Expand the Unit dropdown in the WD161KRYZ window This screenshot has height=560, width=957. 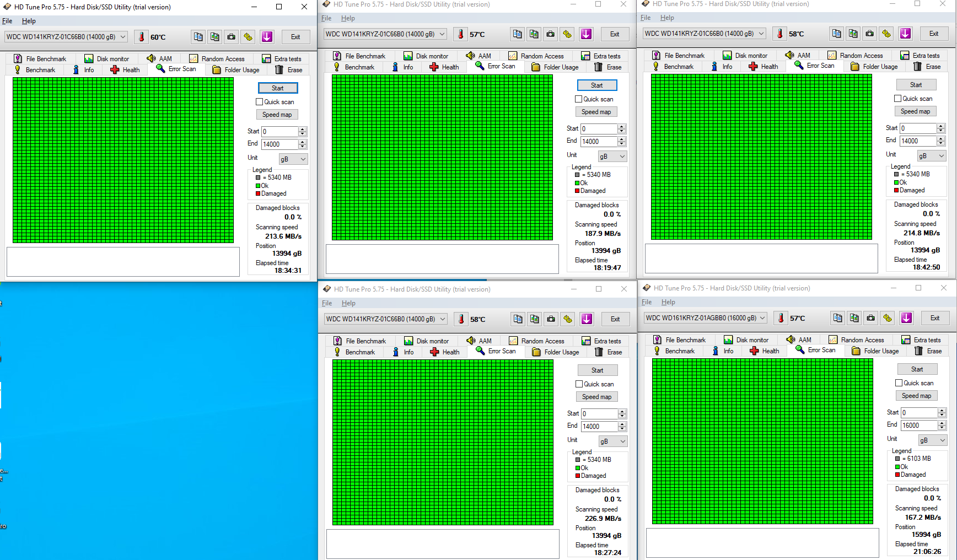click(932, 440)
